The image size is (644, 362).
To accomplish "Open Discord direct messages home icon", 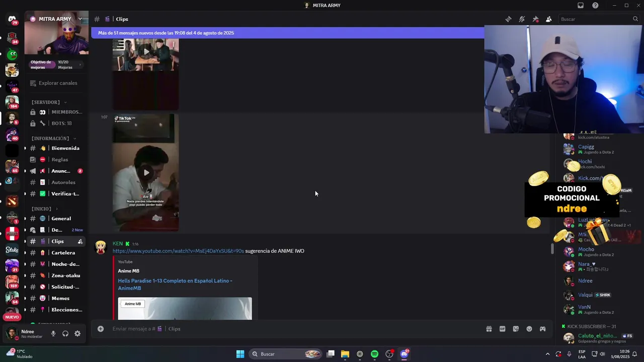I will pyautogui.click(x=12, y=20).
